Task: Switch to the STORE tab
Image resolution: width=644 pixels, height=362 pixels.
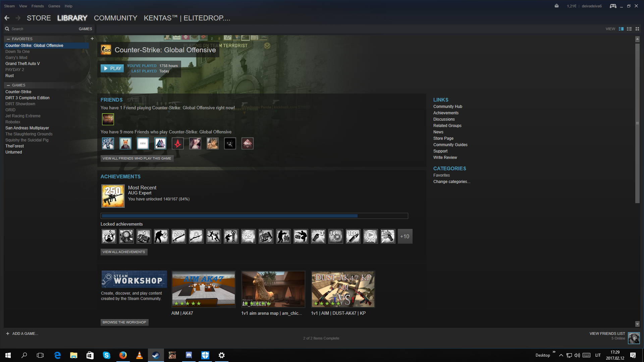Action: (39, 18)
